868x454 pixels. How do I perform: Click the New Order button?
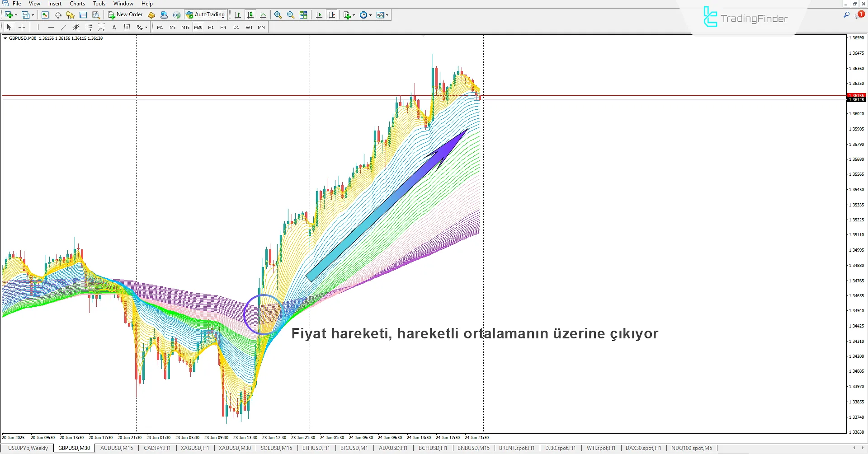pyautogui.click(x=127, y=14)
